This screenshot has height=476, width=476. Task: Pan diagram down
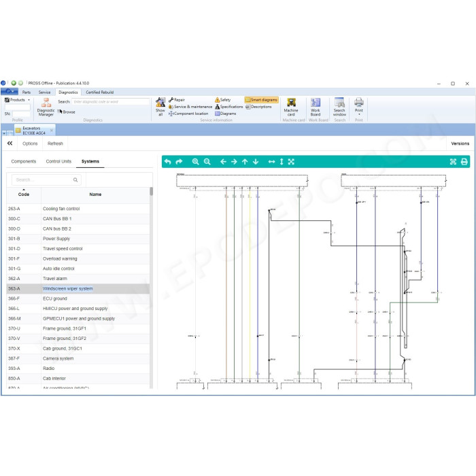click(x=256, y=162)
